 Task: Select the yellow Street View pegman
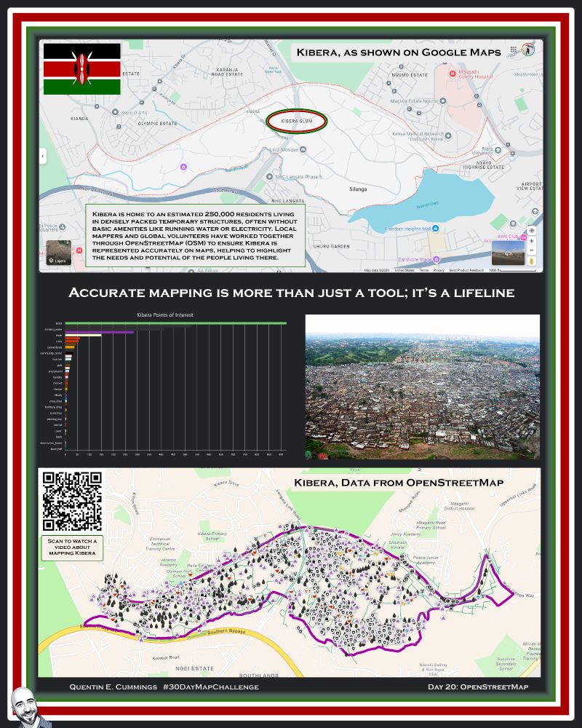(532, 261)
